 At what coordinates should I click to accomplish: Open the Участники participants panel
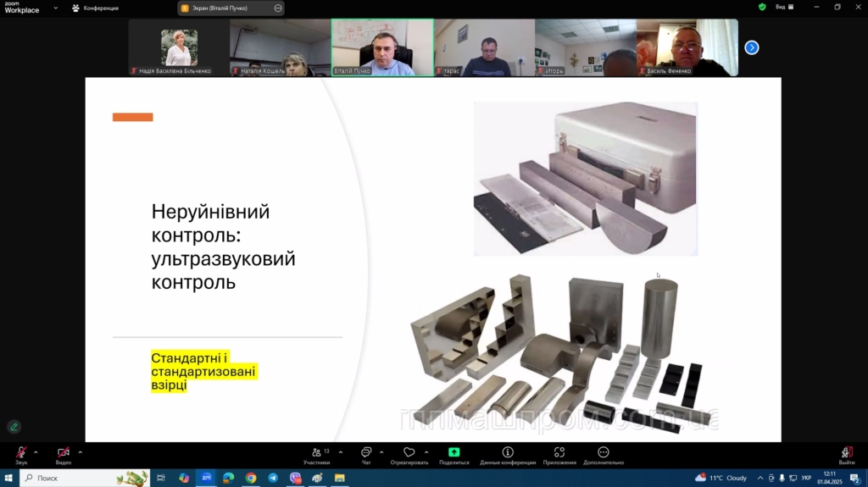pyautogui.click(x=316, y=455)
